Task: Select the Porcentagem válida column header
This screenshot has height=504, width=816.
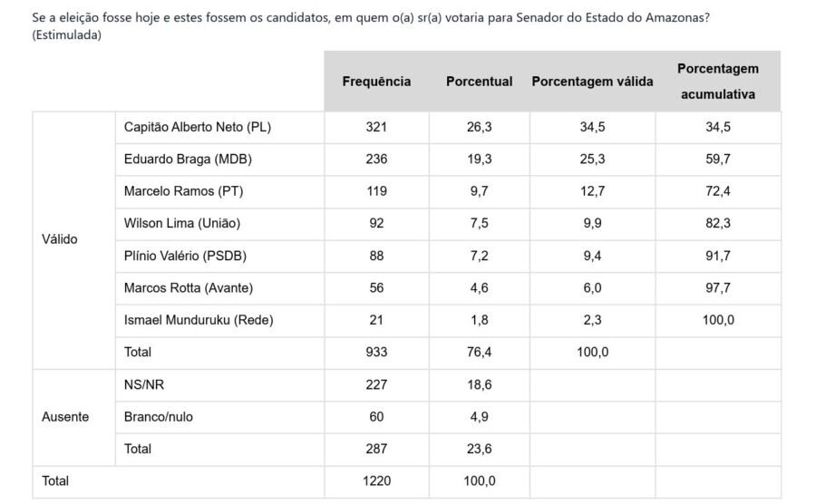Action: (x=592, y=82)
